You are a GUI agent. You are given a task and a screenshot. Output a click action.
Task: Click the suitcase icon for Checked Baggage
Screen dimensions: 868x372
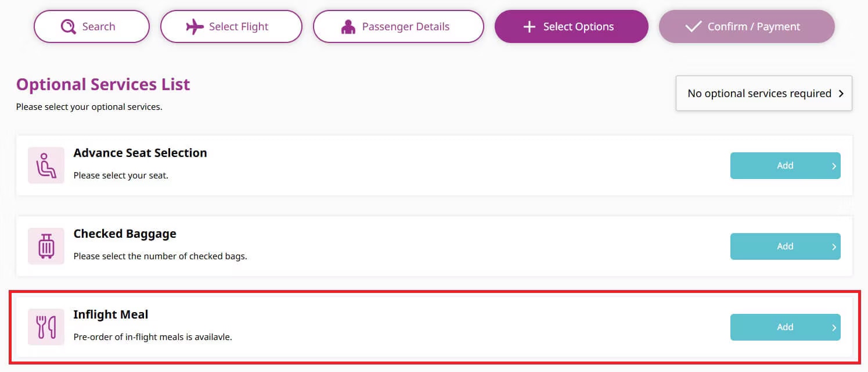point(46,246)
